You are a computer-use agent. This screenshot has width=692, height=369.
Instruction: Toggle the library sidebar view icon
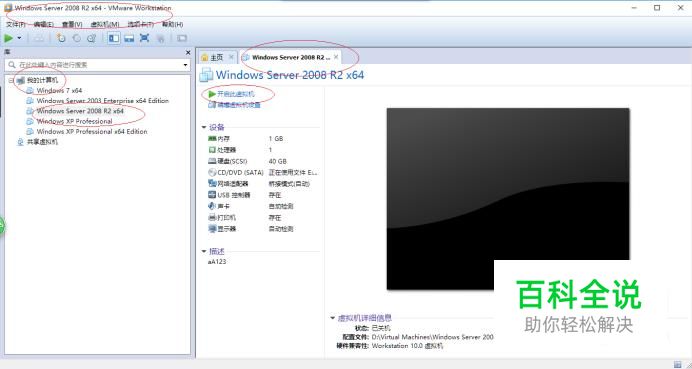click(114, 38)
